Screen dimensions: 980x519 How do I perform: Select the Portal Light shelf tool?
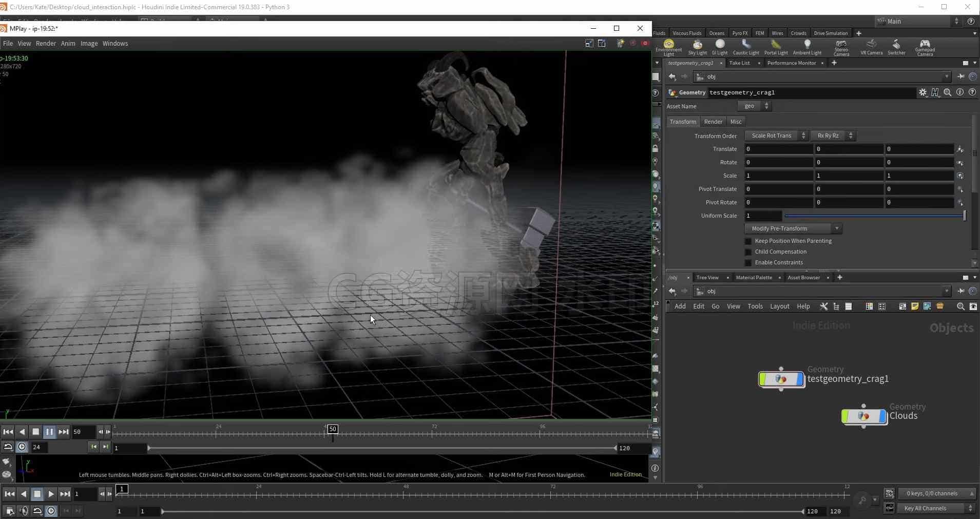(x=776, y=47)
